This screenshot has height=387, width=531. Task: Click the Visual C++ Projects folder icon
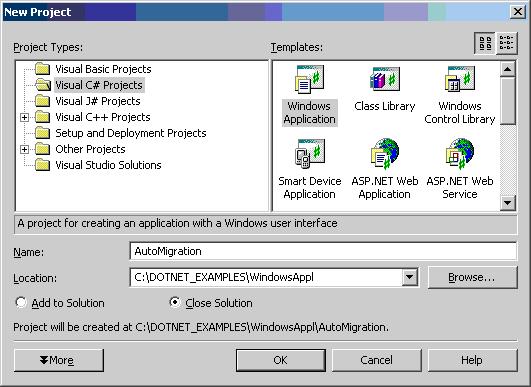coord(43,117)
